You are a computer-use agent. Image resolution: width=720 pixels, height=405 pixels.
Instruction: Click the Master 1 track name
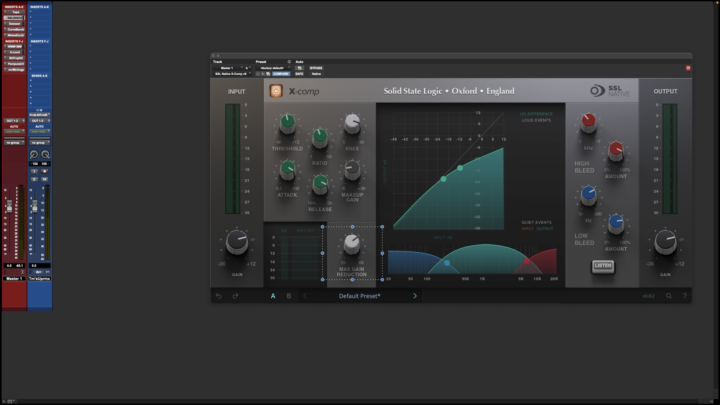click(14, 279)
